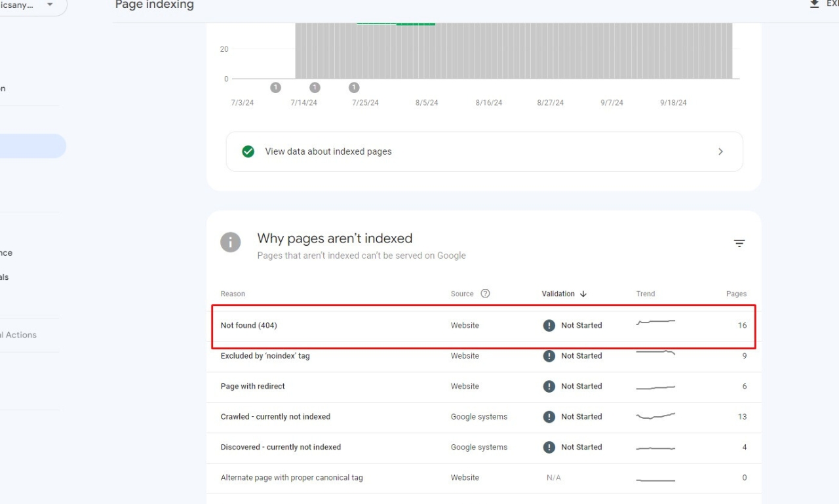This screenshot has width=839, height=504.
Task: Click the export download icon
Action: click(x=814, y=5)
